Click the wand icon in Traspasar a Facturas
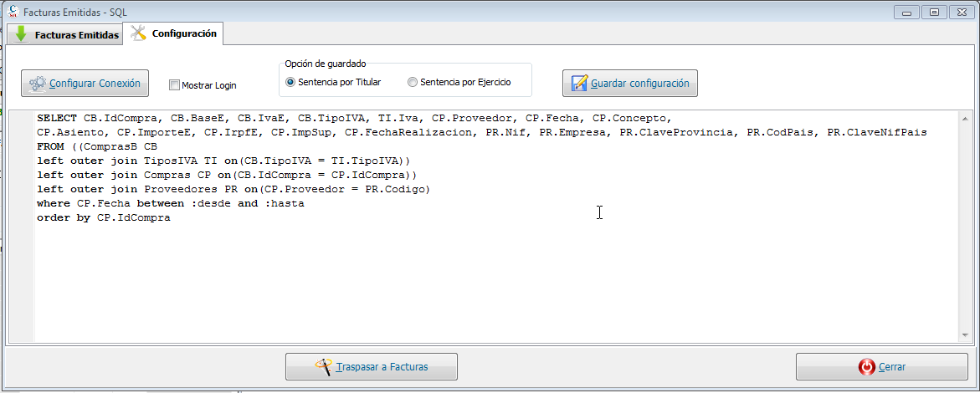The image size is (980, 393). pos(323,367)
